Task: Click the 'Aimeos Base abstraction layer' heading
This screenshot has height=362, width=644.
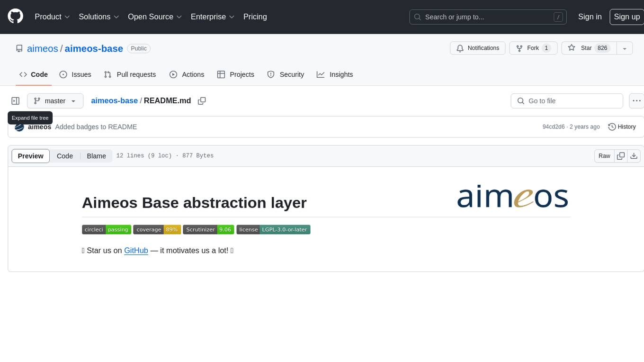Action: [194, 202]
